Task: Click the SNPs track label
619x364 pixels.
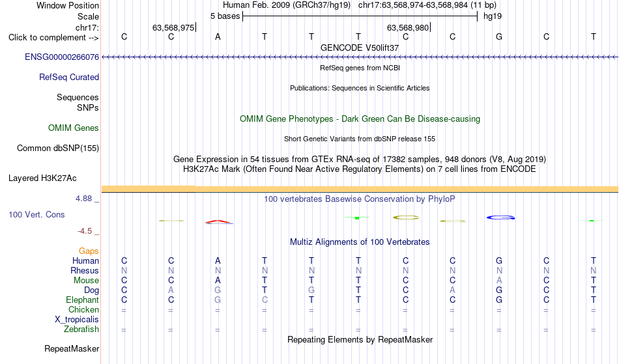Action: (x=88, y=108)
